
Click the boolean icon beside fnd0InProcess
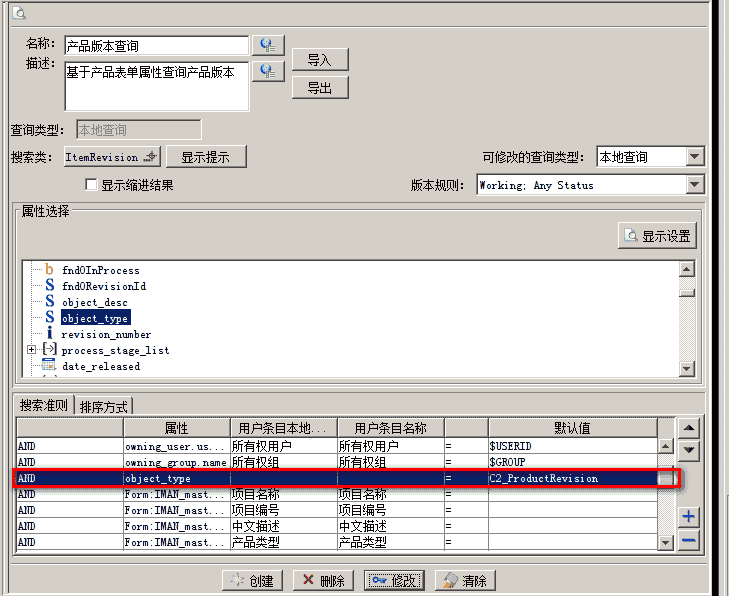pyautogui.click(x=49, y=270)
